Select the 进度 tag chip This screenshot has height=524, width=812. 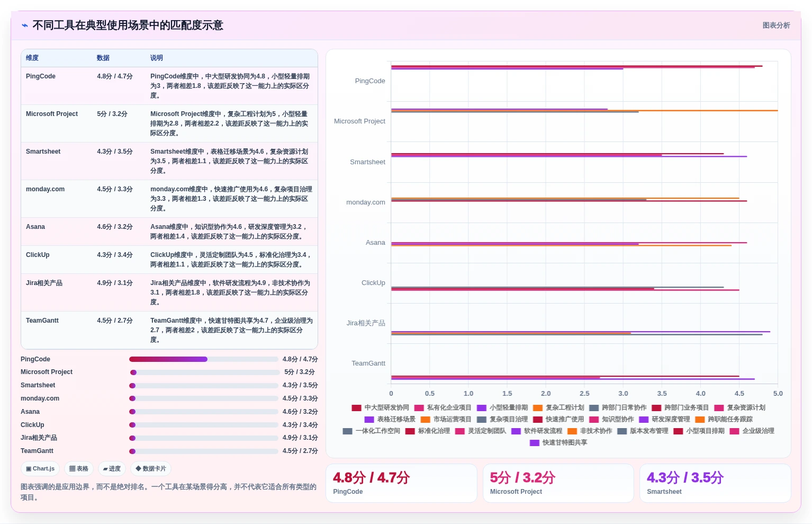tap(112, 469)
